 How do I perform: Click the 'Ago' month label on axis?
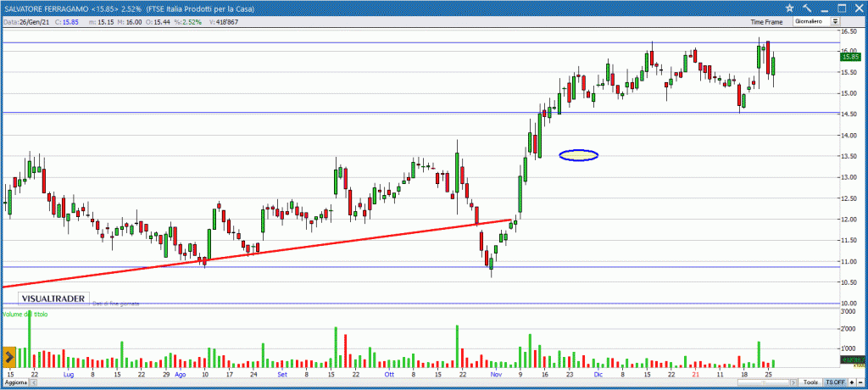(181, 374)
